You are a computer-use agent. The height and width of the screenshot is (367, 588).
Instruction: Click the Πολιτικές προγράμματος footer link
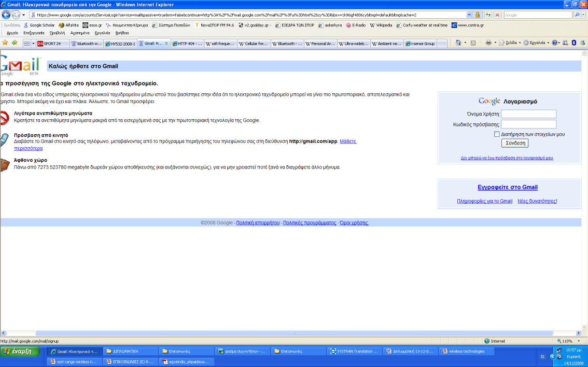(x=310, y=223)
